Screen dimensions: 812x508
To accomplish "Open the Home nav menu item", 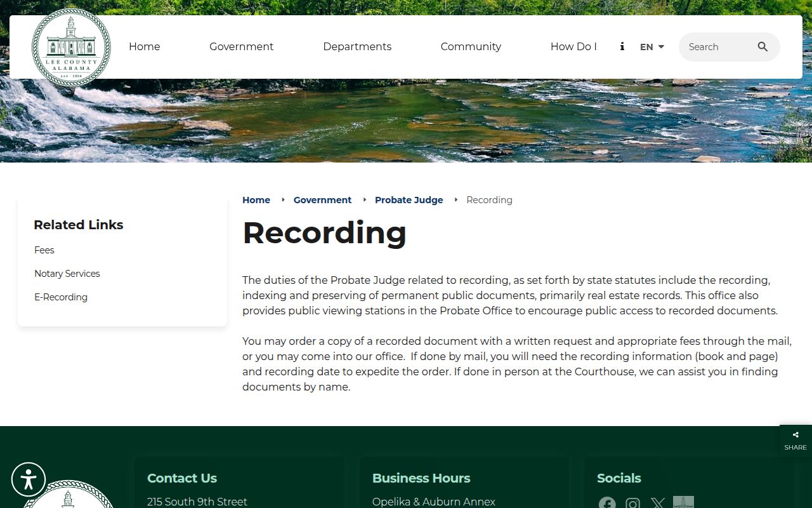I will (145, 46).
